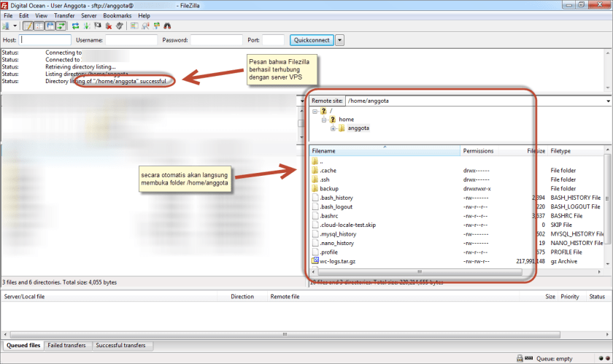Click the message log scroll-down arrow
This screenshot has height=364, width=613.
point(608,88)
